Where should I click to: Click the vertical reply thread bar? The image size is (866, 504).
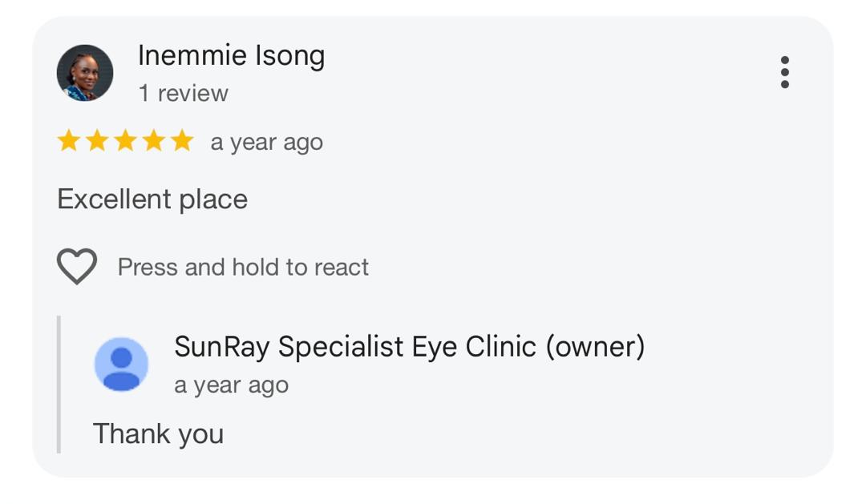59,385
